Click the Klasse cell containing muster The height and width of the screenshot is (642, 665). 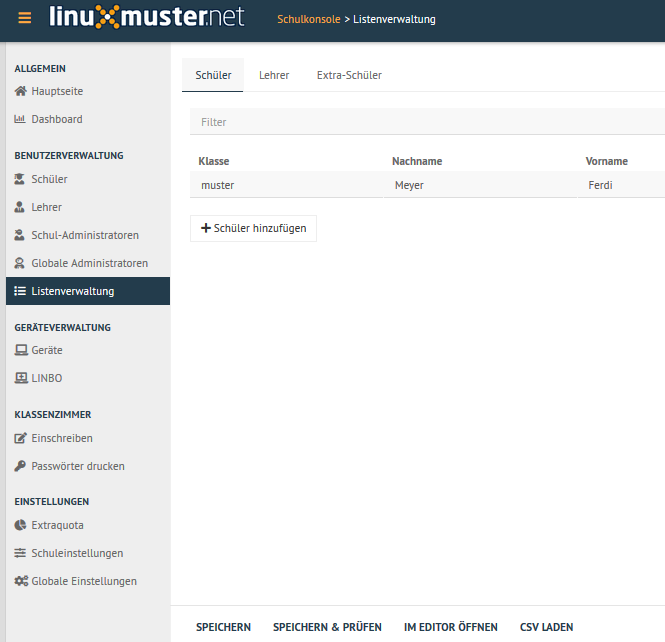point(286,185)
